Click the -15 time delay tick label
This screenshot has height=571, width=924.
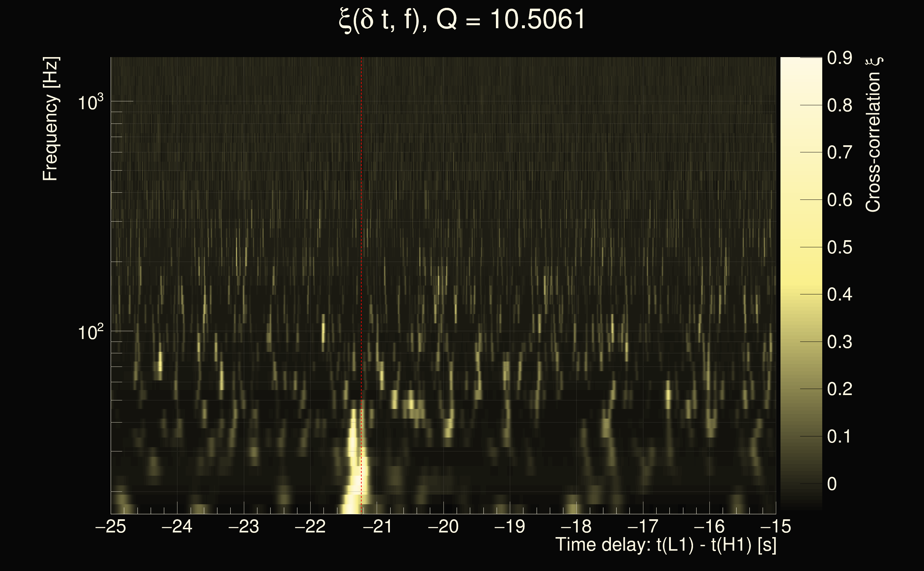[x=775, y=526]
